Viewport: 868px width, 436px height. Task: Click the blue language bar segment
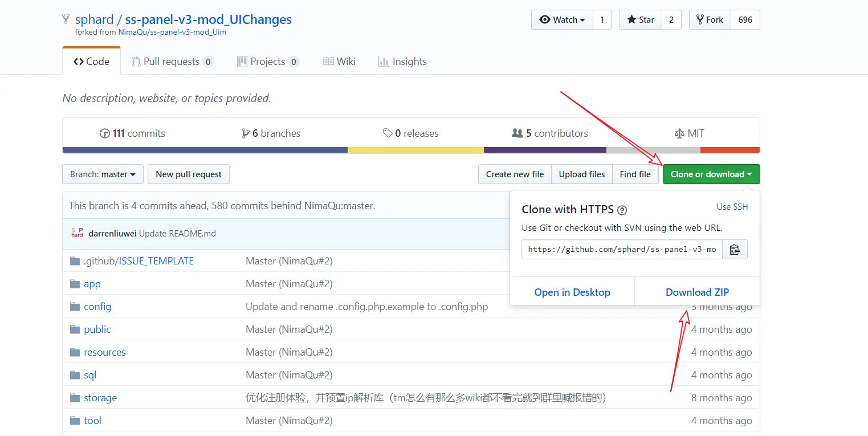(x=205, y=150)
